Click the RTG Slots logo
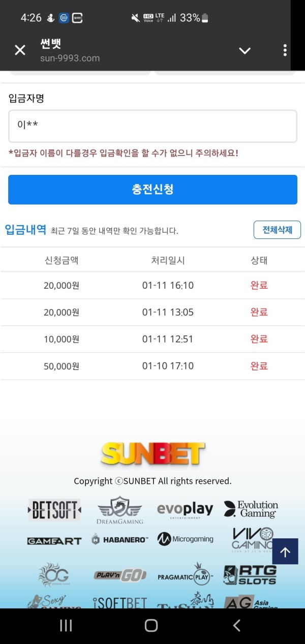The image size is (305, 644). pyautogui.click(x=250, y=575)
